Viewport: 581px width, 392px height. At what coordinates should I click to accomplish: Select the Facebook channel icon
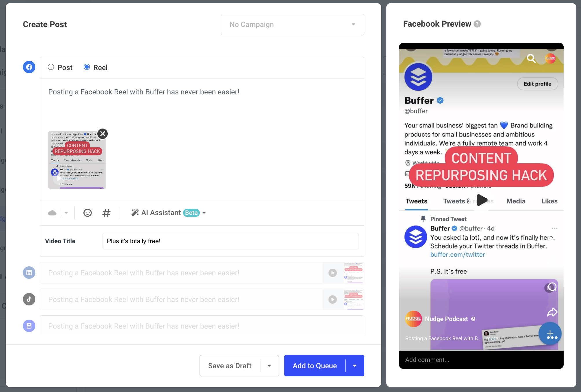tap(29, 67)
